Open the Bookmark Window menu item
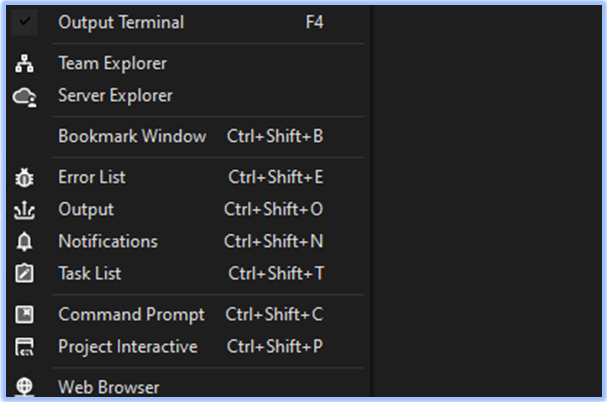 132,136
